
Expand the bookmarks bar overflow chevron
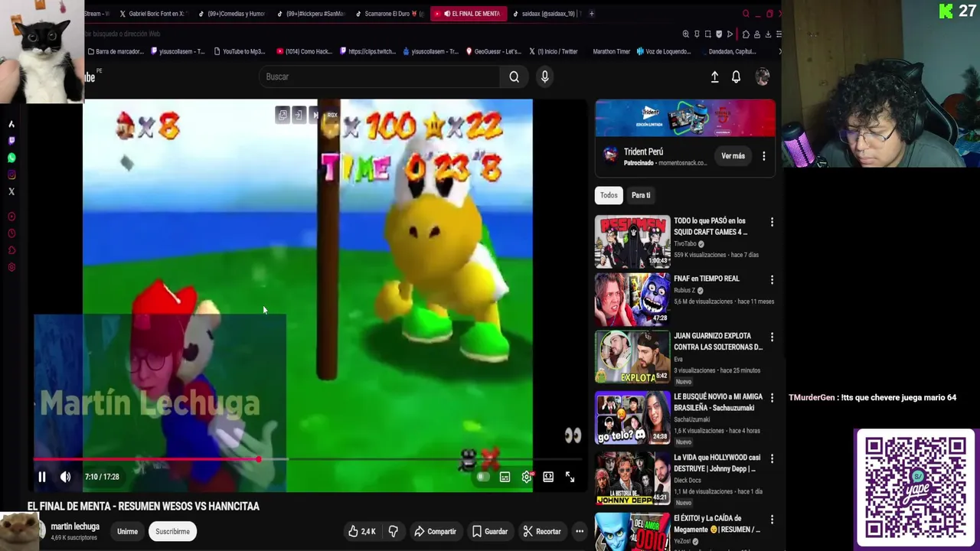pyautogui.click(x=779, y=51)
